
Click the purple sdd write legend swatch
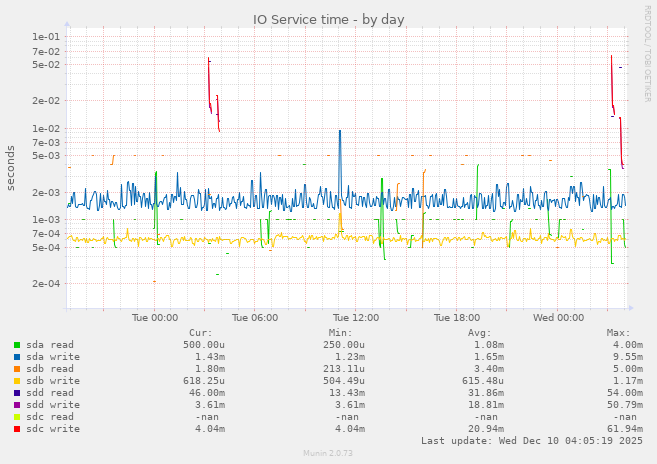click(17, 405)
